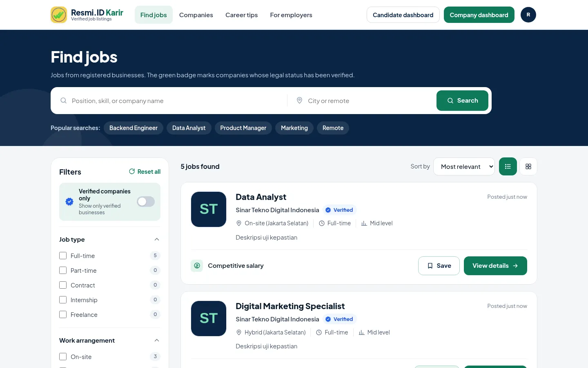Reset all filters

[x=145, y=172]
